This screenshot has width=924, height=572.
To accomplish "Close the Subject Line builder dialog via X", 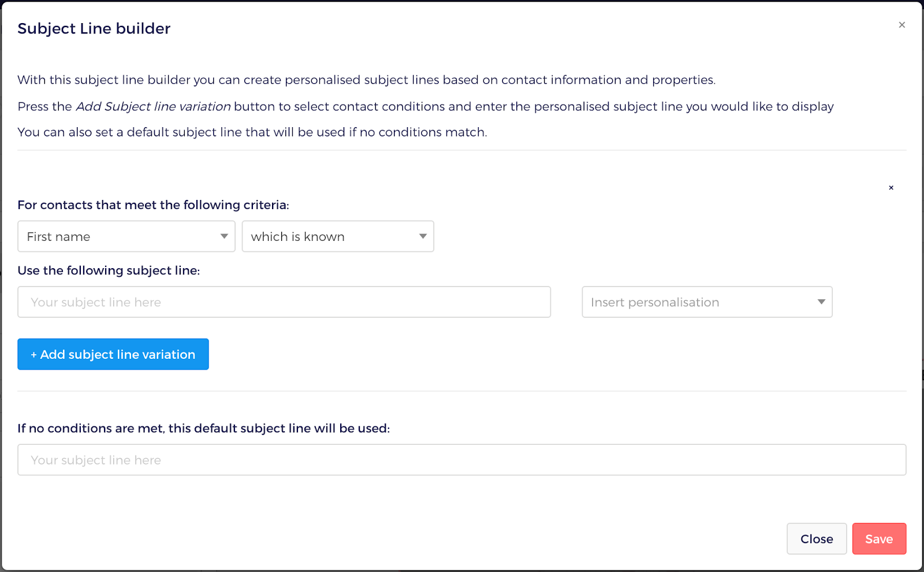I will tap(901, 25).
